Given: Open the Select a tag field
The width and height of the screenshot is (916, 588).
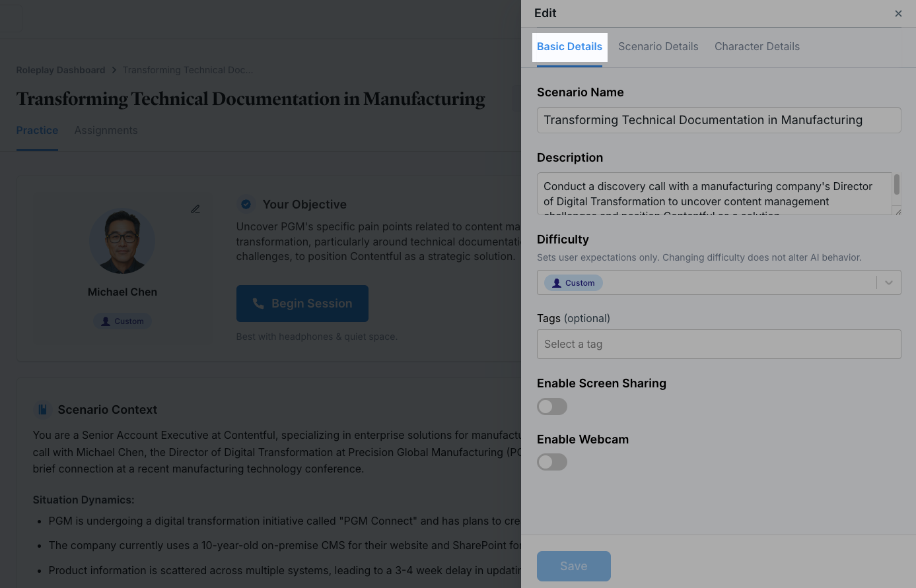Looking at the screenshot, I should coord(719,344).
